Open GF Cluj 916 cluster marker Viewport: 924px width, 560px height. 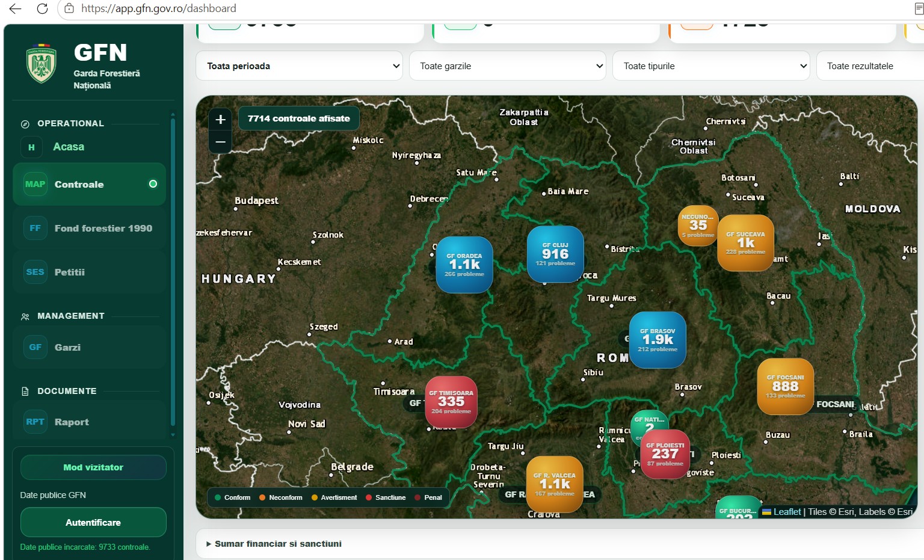[555, 254]
